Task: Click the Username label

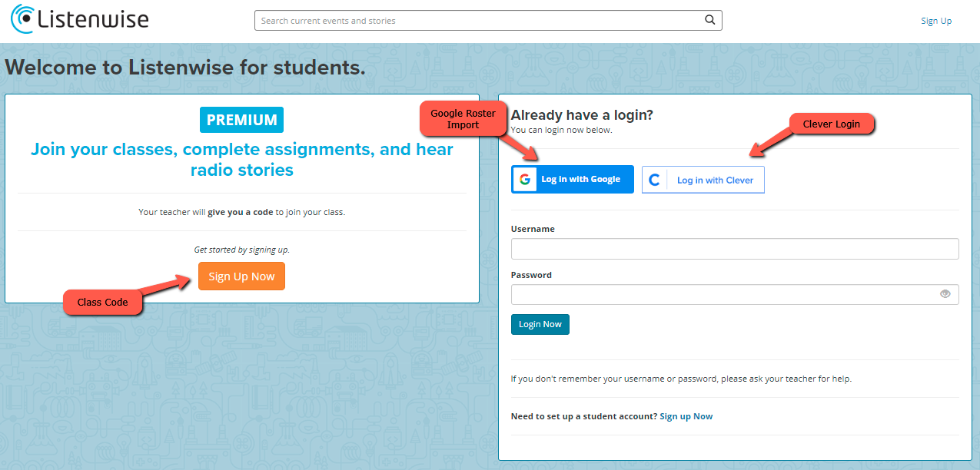Action: [x=533, y=229]
